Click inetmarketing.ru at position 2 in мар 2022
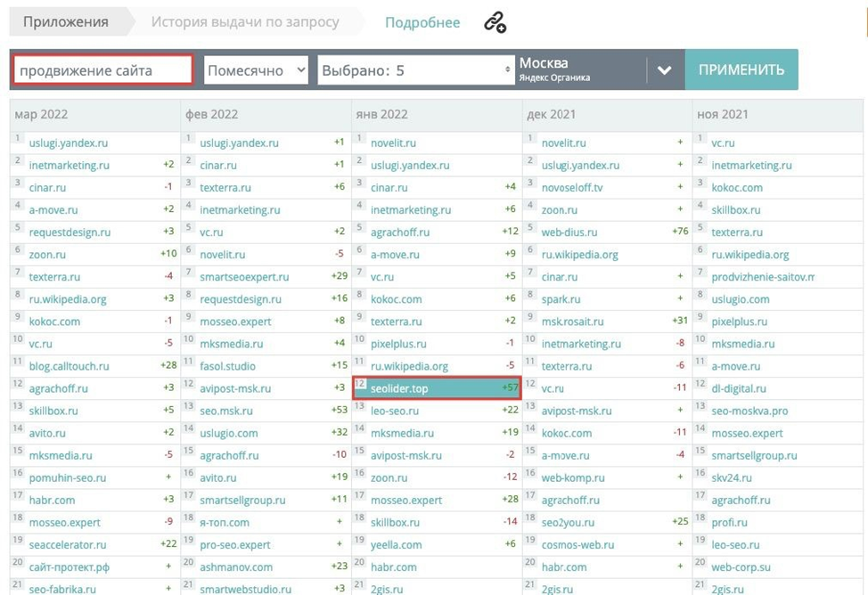Viewport: 868px width, 595px height. pyautogui.click(x=70, y=165)
